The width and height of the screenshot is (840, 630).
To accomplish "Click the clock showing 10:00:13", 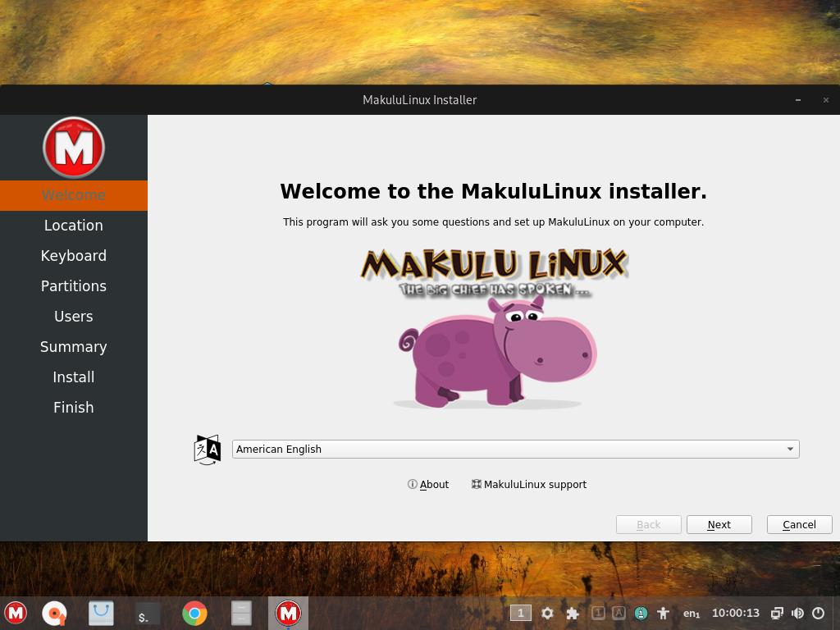I will click(x=736, y=613).
